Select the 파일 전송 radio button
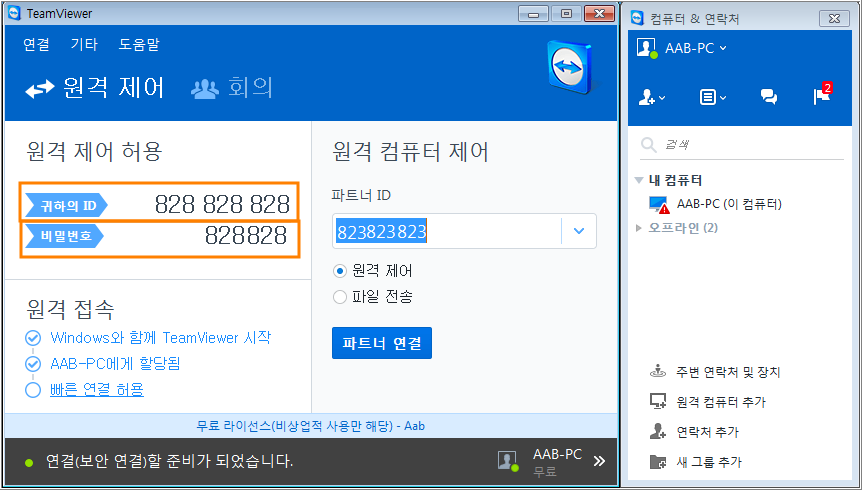This screenshot has width=862, height=490. (x=340, y=298)
